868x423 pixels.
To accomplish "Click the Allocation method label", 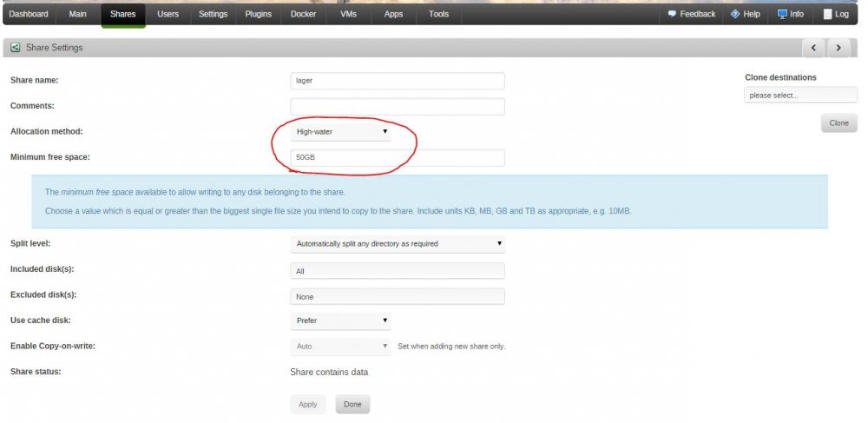I will click(47, 131).
